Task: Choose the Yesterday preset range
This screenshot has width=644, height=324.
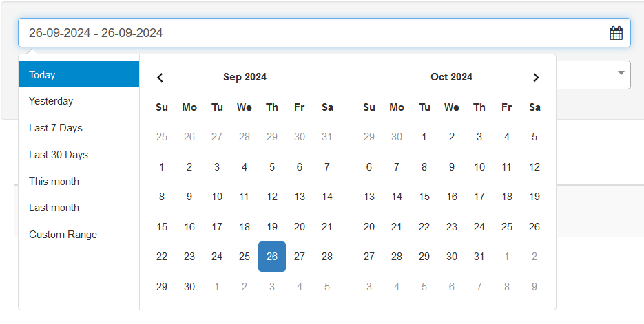Action: point(79,101)
